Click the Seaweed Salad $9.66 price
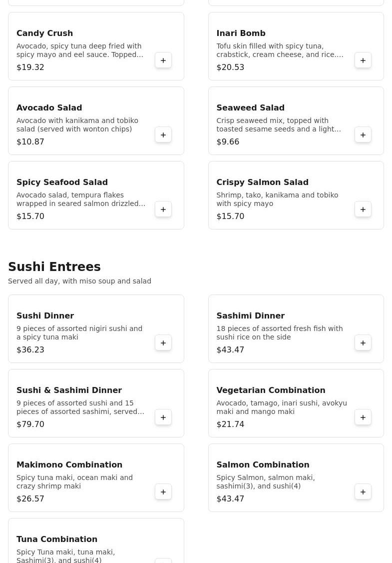Viewport: 392px width, 563px height. (228, 142)
